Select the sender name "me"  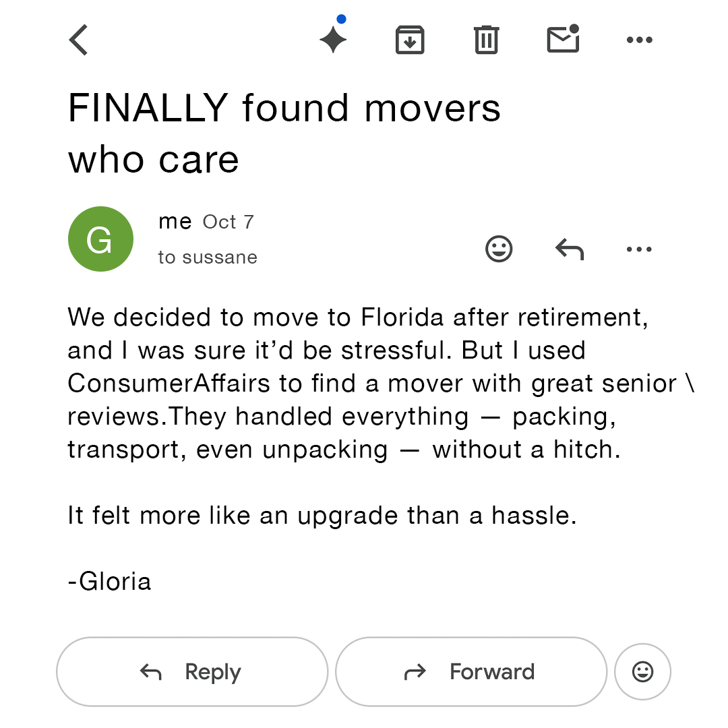(175, 222)
